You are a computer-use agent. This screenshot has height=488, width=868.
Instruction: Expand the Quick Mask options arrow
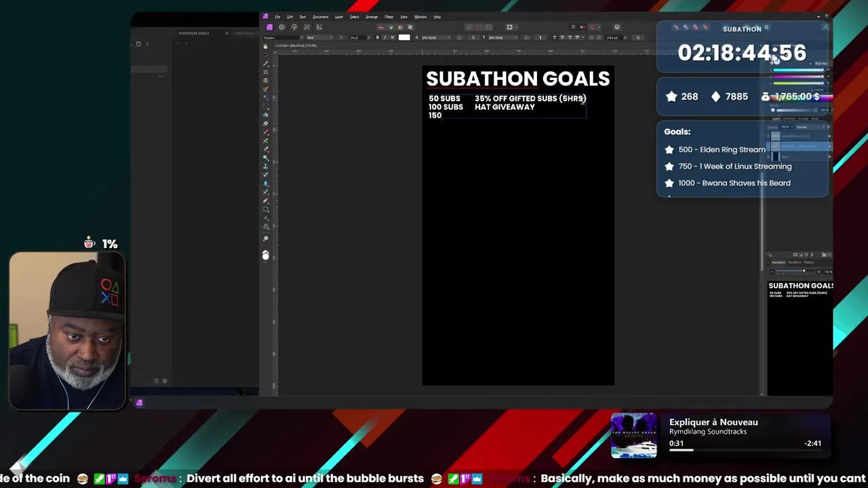(x=516, y=27)
